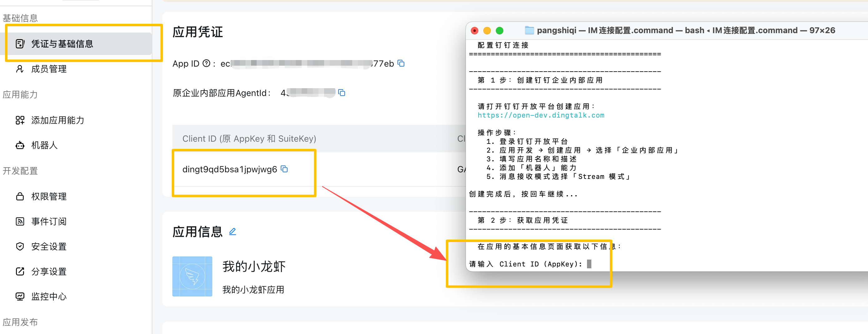Click the App ID help question mark
The height and width of the screenshot is (334, 868).
[x=206, y=63]
